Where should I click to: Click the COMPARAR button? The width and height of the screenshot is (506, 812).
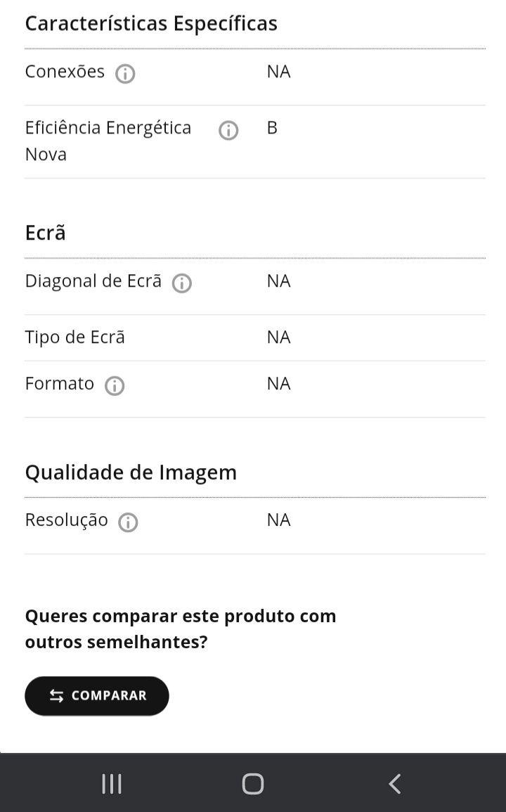click(97, 695)
